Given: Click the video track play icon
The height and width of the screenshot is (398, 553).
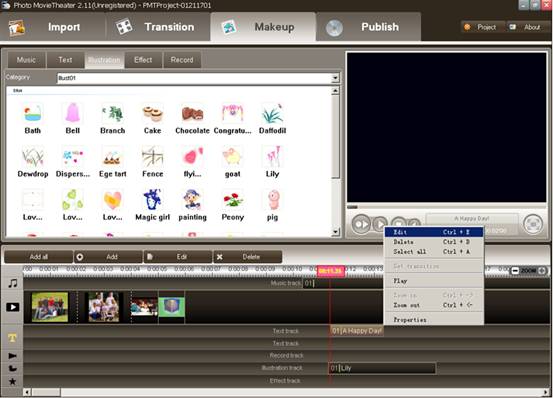Looking at the screenshot, I should coord(13,307).
